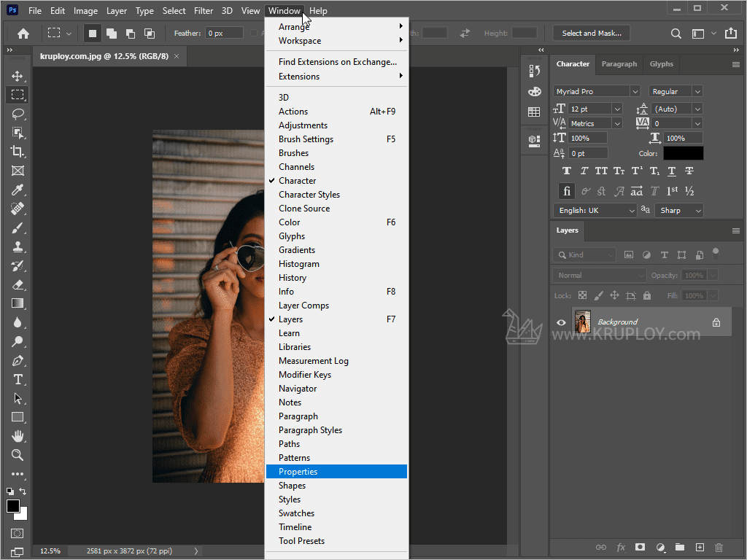Switch to the Glyphs panel tab

click(x=661, y=64)
